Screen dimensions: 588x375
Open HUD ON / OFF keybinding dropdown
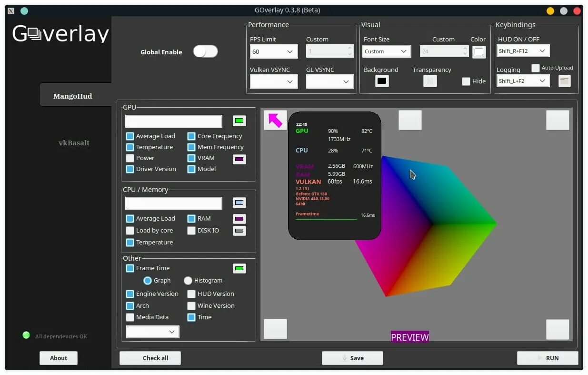[523, 51]
